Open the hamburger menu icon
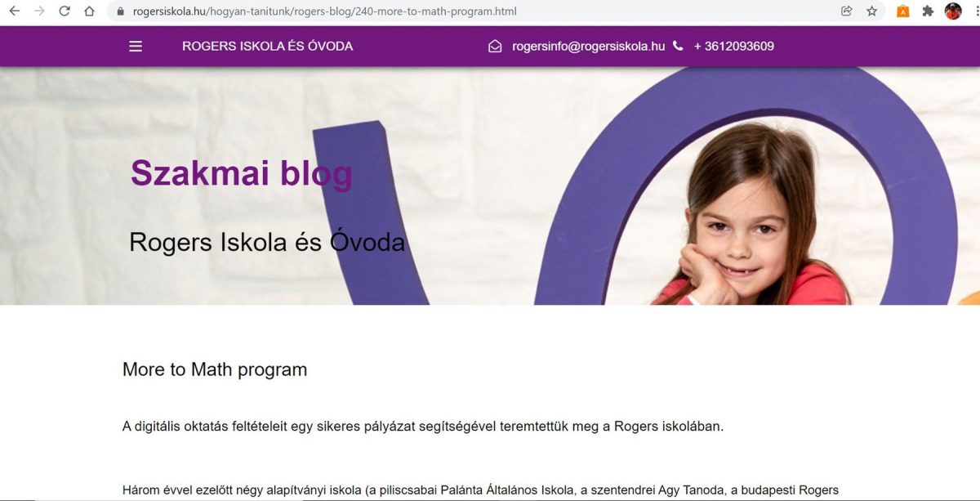Screen dimensions: 980x501 point(136,47)
